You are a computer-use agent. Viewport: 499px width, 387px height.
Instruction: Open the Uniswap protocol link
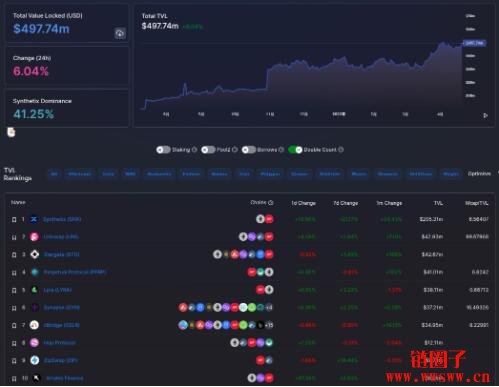click(61, 237)
